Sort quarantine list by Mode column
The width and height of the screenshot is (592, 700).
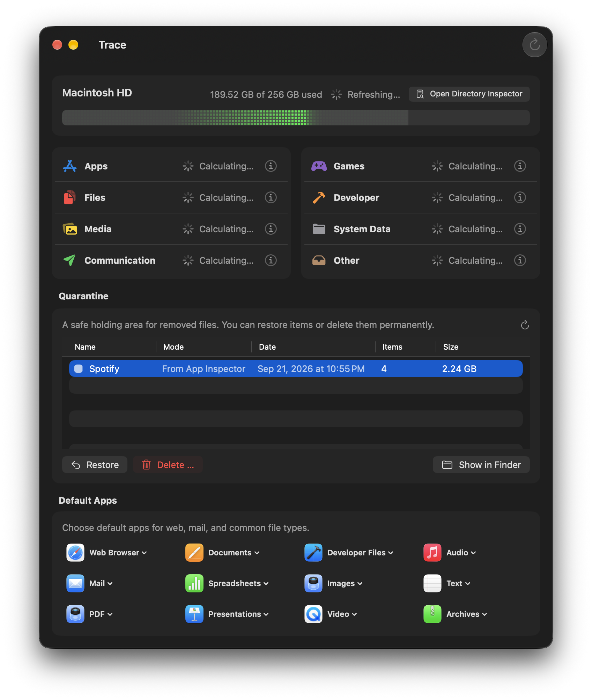pyautogui.click(x=173, y=347)
